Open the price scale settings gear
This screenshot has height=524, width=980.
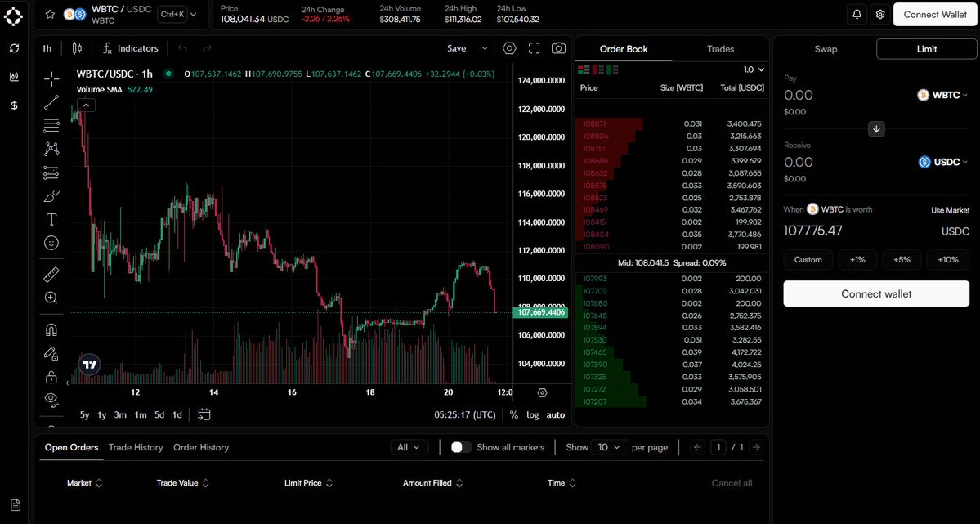[542, 392]
